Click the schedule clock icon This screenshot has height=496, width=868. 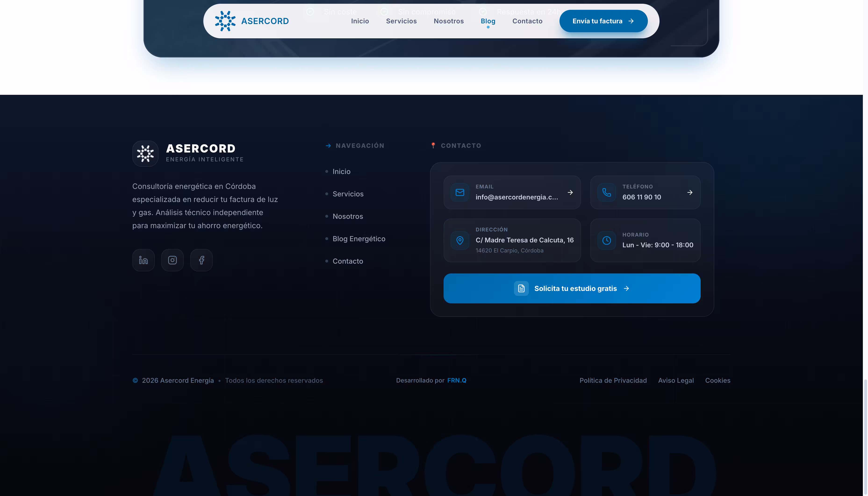[606, 240]
